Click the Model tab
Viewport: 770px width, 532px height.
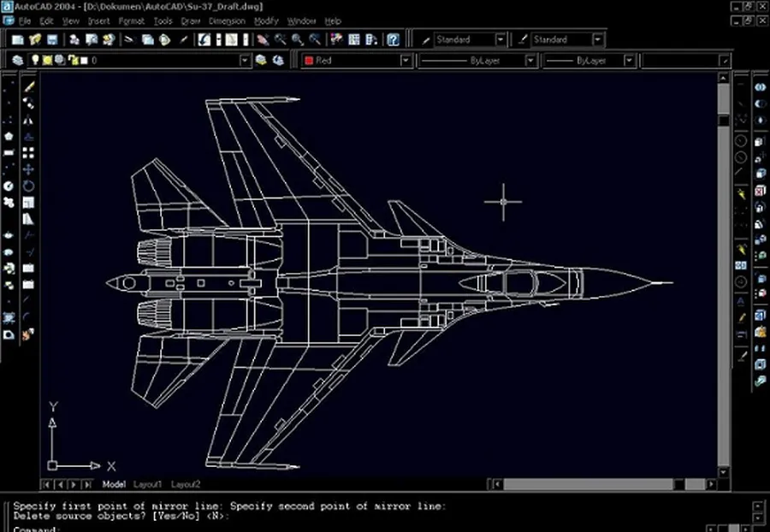coord(115,484)
